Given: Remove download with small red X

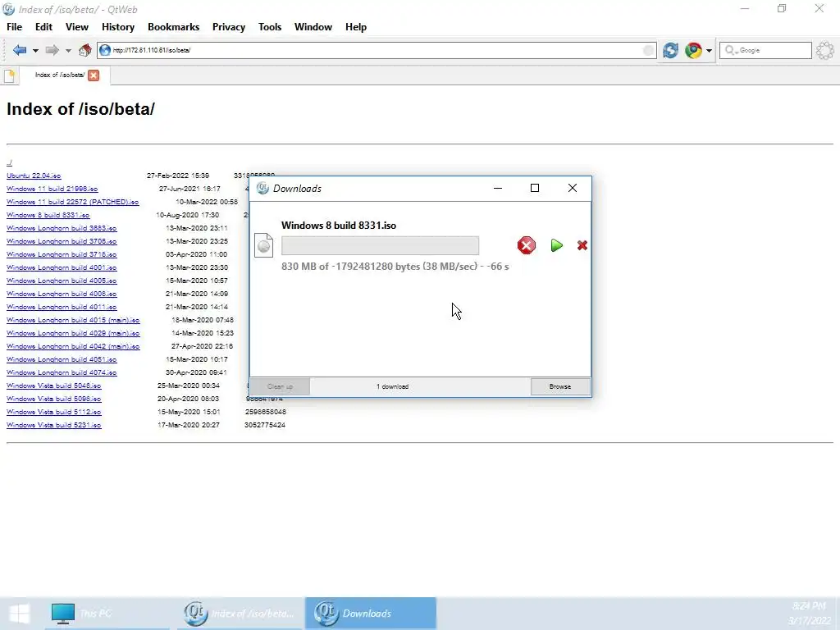Looking at the screenshot, I should click(582, 245).
